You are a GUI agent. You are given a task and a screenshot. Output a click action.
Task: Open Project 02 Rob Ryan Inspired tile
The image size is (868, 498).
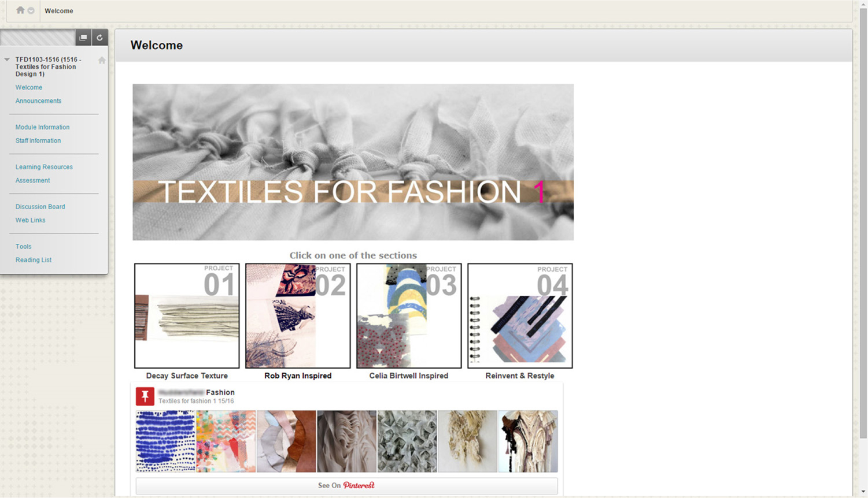pos(298,316)
